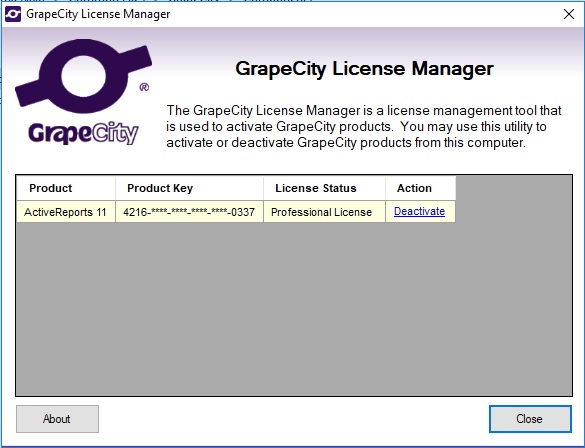Click the GrapeCity wordmark below the logo
585x448 pixels.
tap(84, 133)
